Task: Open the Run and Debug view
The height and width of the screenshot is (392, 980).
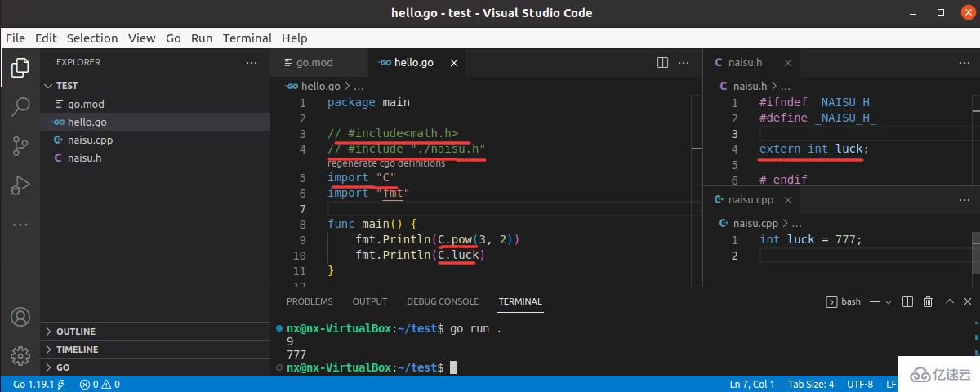Action: coord(20,185)
